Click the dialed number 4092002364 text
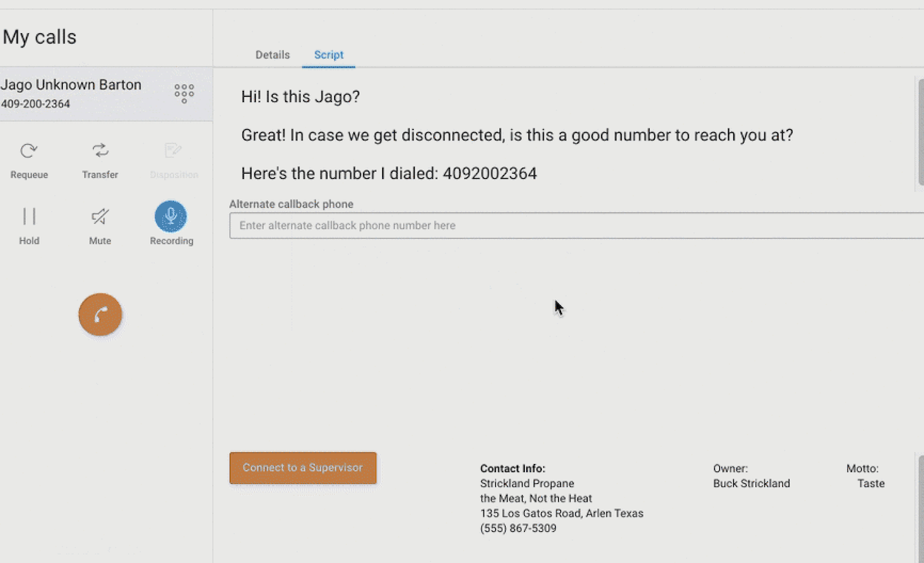Screen dimensions: 924x563 pyautogui.click(x=490, y=174)
